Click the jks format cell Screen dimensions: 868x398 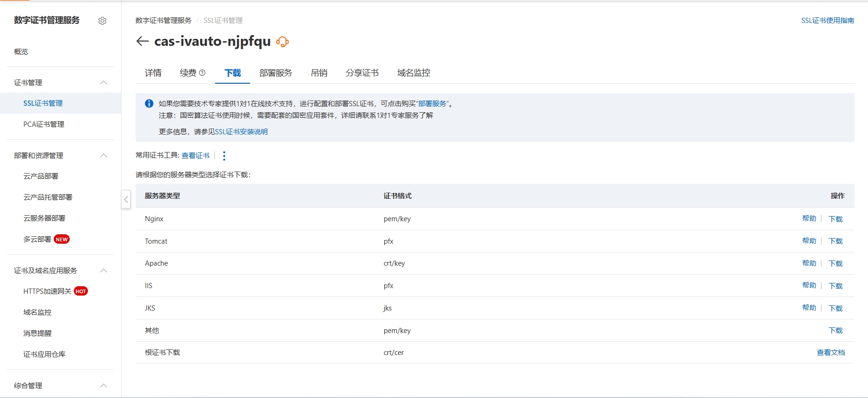[x=387, y=308]
